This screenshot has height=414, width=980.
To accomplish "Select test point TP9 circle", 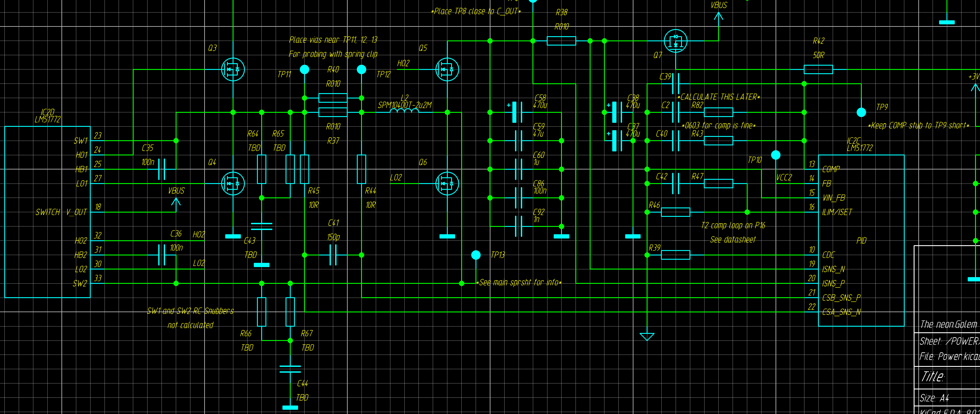I will (861, 112).
